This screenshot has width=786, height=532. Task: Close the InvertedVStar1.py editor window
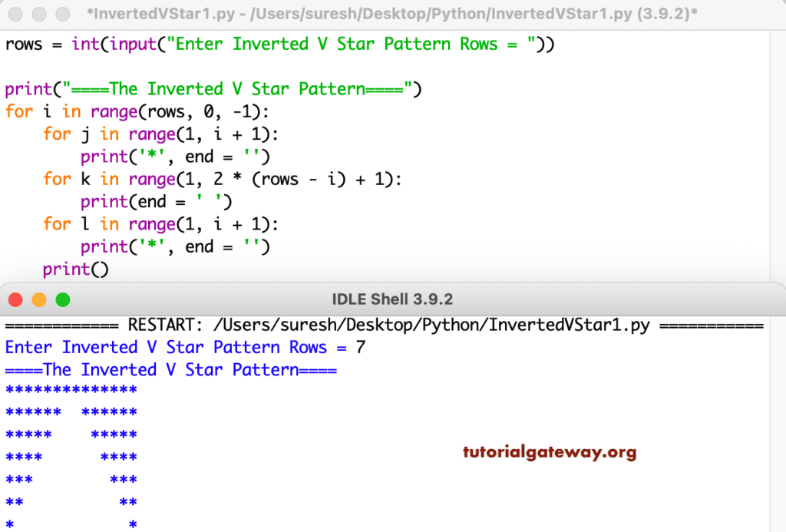(15, 14)
